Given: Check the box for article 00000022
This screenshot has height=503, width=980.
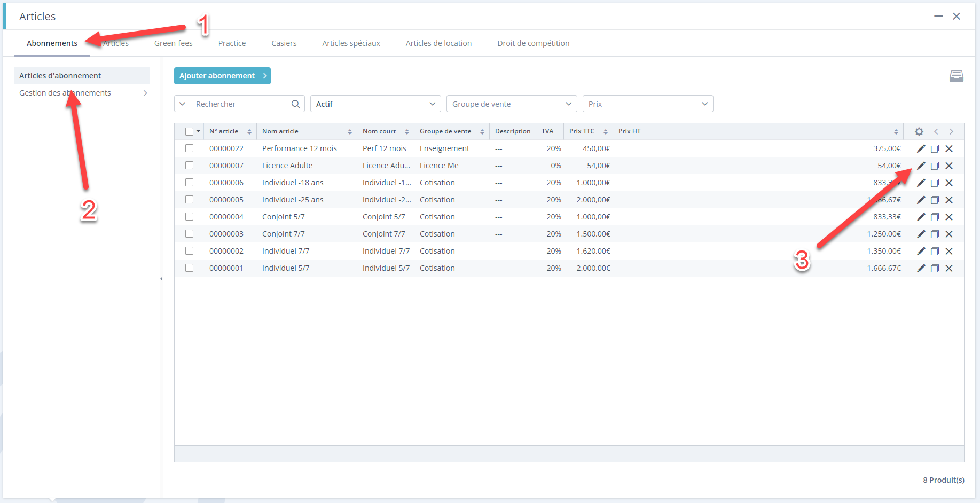Looking at the screenshot, I should (189, 148).
